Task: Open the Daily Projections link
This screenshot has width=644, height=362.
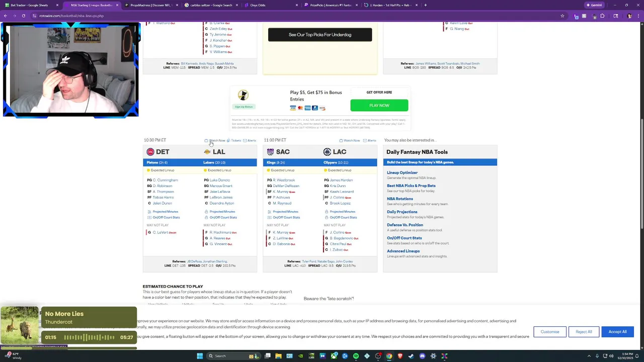Action: [402, 212]
